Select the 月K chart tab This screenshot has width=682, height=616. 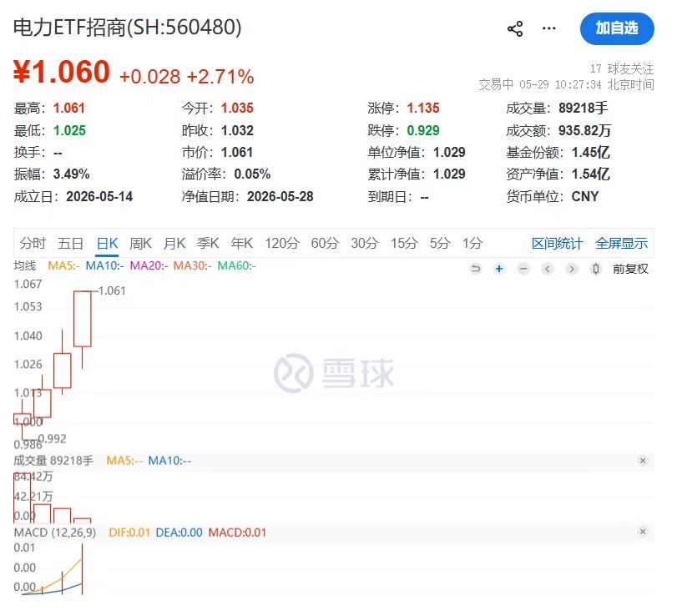174,243
